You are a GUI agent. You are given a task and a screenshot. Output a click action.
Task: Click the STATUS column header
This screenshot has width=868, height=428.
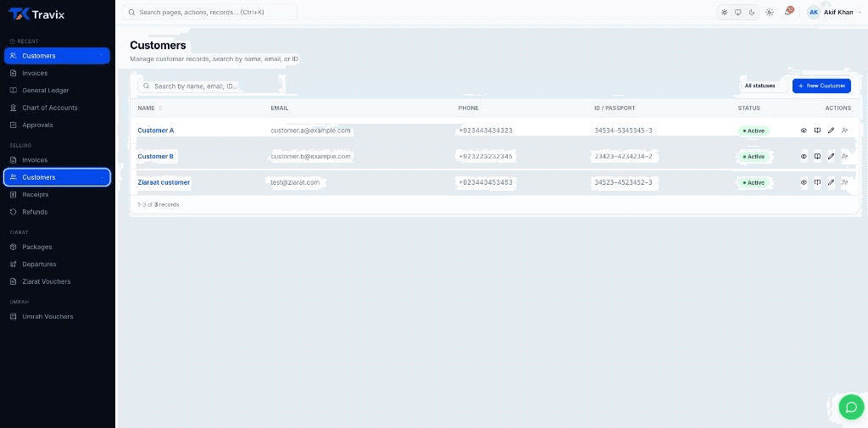tap(749, 108)
